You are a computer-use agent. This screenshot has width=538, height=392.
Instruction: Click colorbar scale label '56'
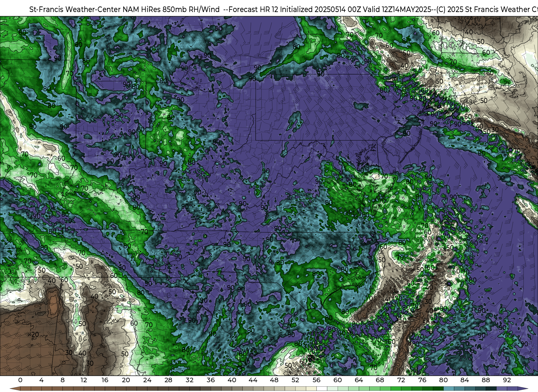click(316, 380)
